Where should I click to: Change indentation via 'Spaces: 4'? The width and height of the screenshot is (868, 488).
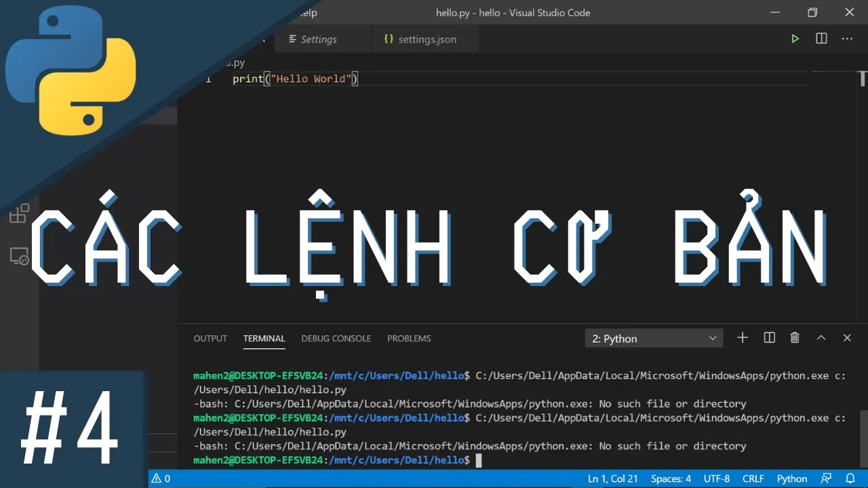(671, 479)
